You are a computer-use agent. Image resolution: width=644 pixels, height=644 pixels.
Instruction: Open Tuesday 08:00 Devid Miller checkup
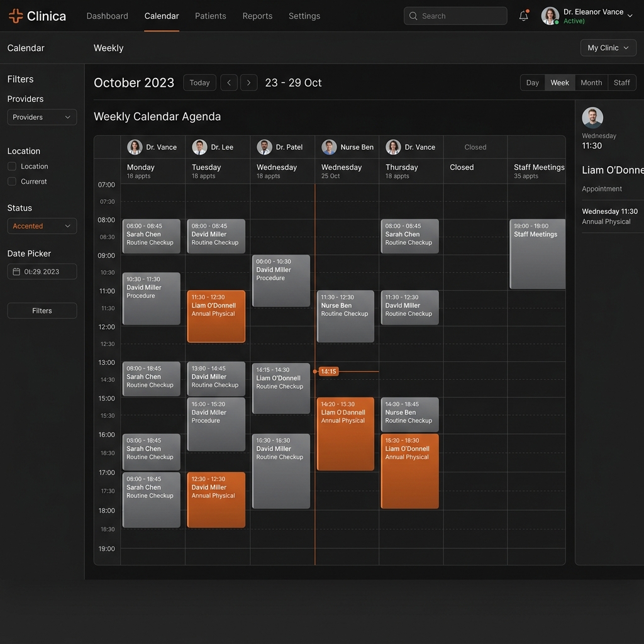216,236
